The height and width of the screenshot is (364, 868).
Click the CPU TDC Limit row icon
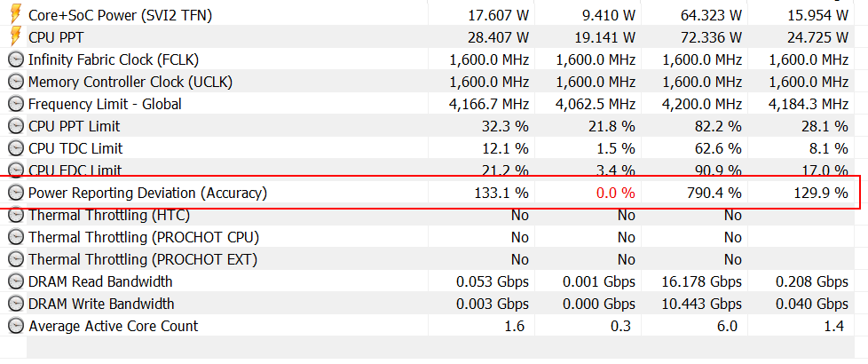[x=16, y=148]
